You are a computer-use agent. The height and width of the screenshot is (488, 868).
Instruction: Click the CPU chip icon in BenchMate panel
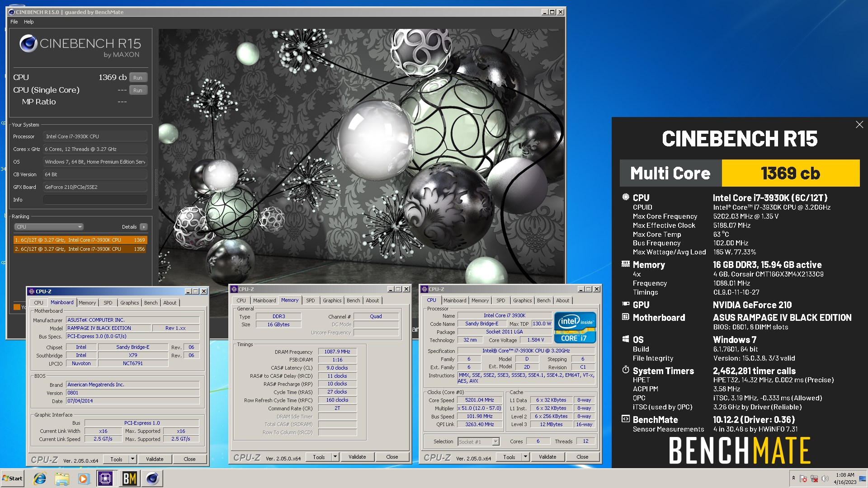click(626, 197)
